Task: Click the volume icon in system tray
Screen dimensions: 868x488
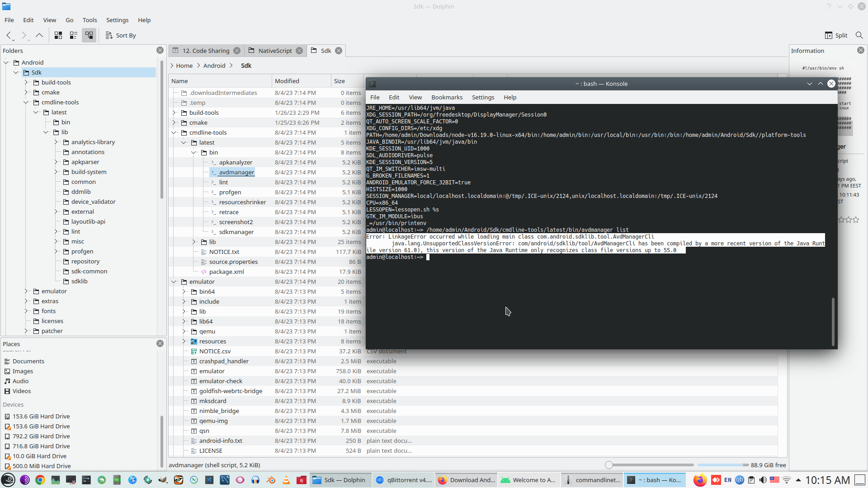Action: coord(764,480)
